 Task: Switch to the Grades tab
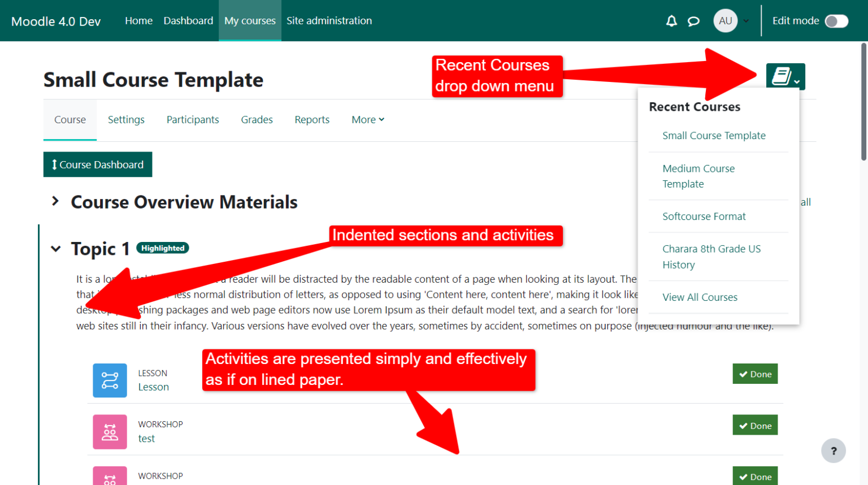pos(257,119)
